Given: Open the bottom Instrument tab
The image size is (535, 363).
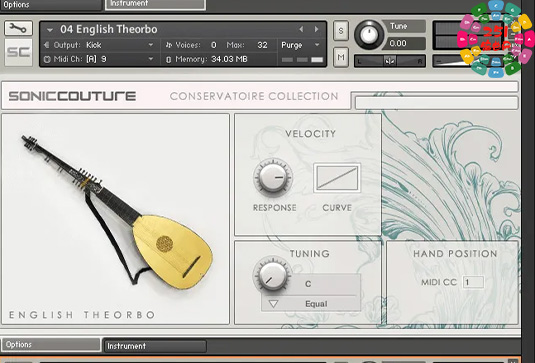Looking at the screenshot, I should pyautogui.click(x=155, y=346).
